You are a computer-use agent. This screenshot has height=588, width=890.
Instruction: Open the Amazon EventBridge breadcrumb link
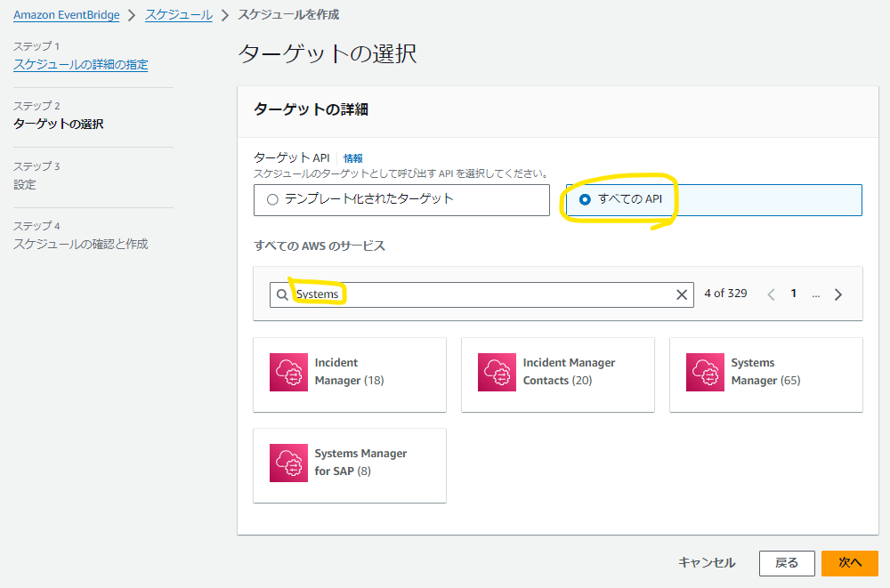click(x=67, y=15)
